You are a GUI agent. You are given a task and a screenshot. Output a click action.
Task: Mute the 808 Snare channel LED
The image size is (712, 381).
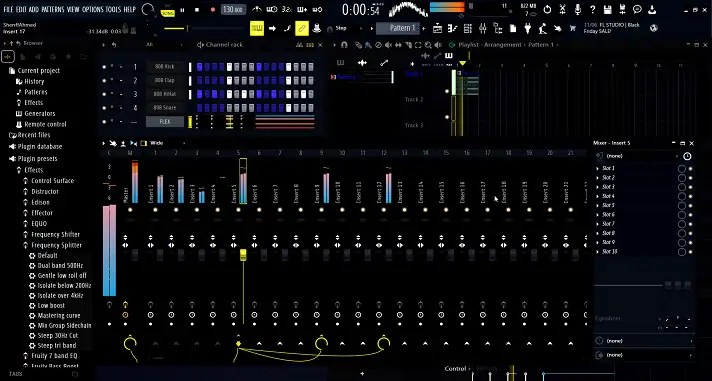[x=104, y=108]
